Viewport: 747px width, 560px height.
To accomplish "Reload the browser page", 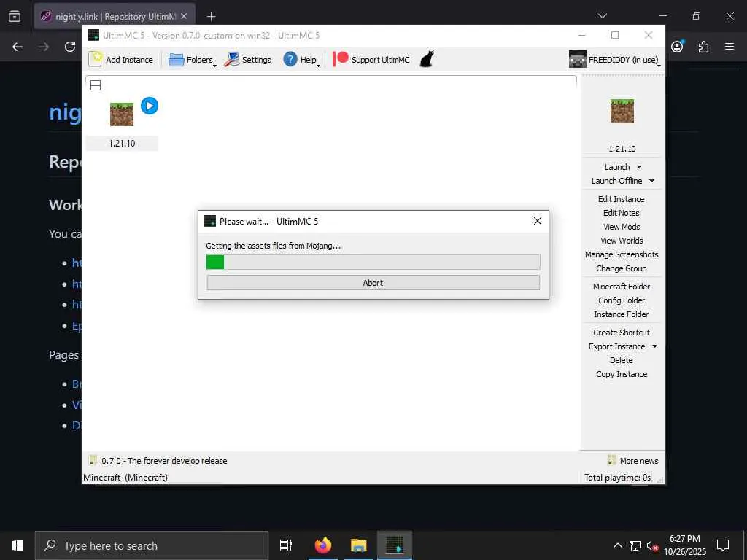I will coord(70,47).
